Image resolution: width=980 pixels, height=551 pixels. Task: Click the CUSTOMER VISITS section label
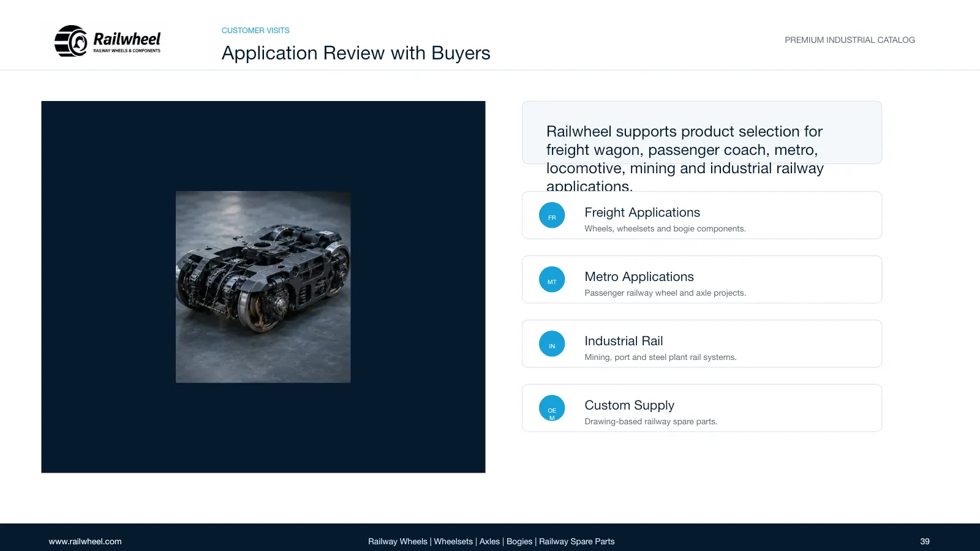[x=255, y=31]
